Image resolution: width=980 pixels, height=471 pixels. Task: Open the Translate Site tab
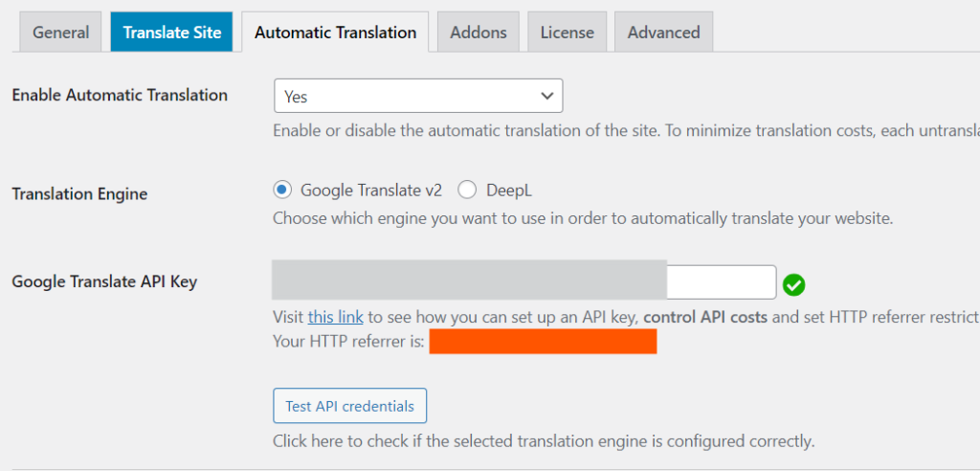point(172,33)
